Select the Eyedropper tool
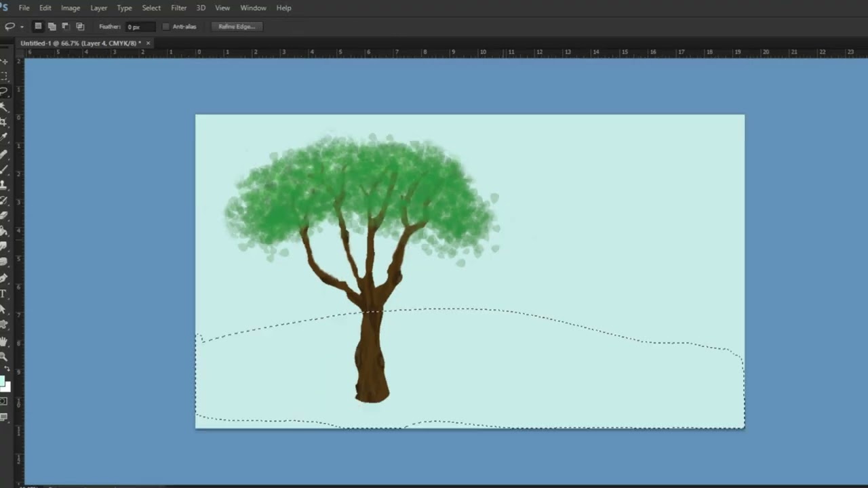The width and height of the screenshot is (868, 488). (x=3, y=138)
